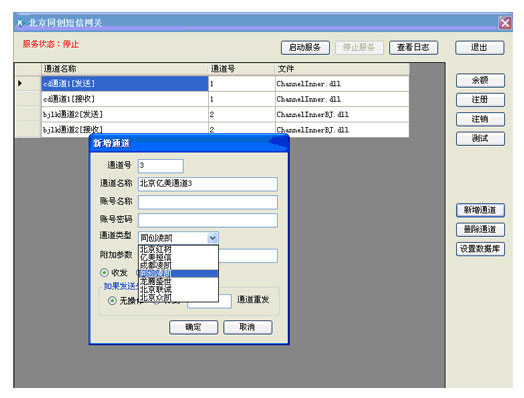The image size is (524, 398).
Task: Click channel number 1 in cd通道1[接收] row
Action: 242,99
